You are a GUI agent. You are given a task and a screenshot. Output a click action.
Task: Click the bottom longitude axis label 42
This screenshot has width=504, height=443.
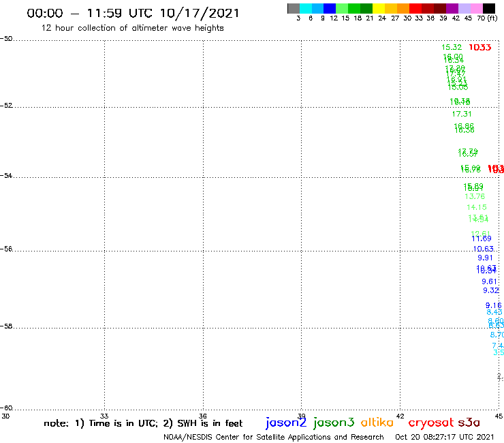pos(400,416)
